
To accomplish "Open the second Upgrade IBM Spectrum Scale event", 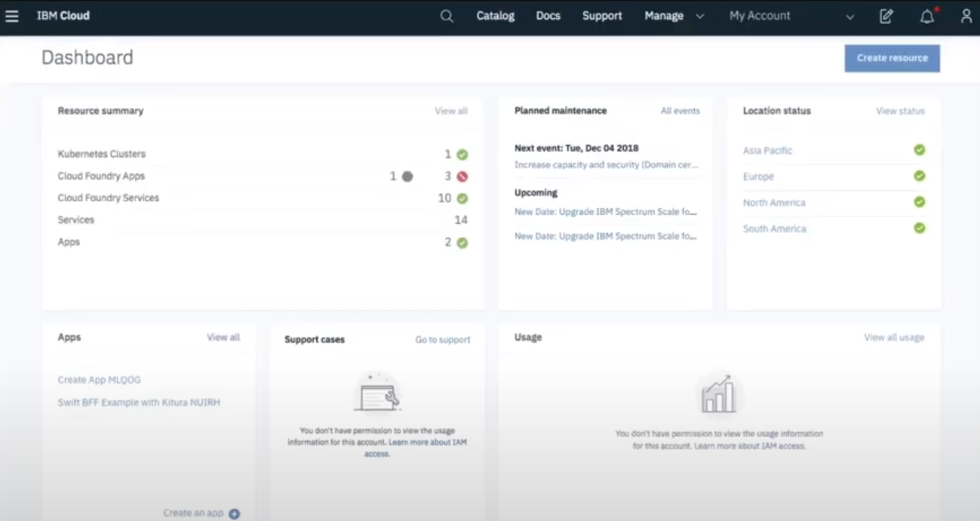I will (x=606, y=236).
